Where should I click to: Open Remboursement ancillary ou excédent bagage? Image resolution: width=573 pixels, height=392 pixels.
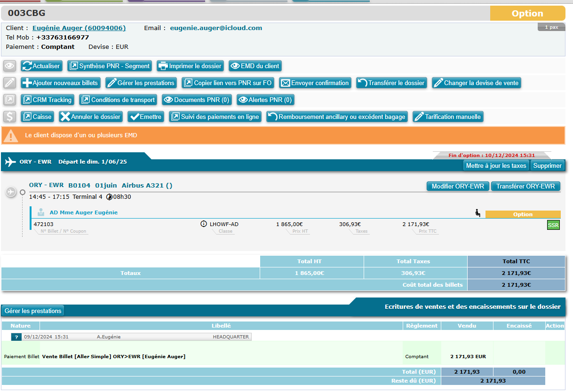337,117
